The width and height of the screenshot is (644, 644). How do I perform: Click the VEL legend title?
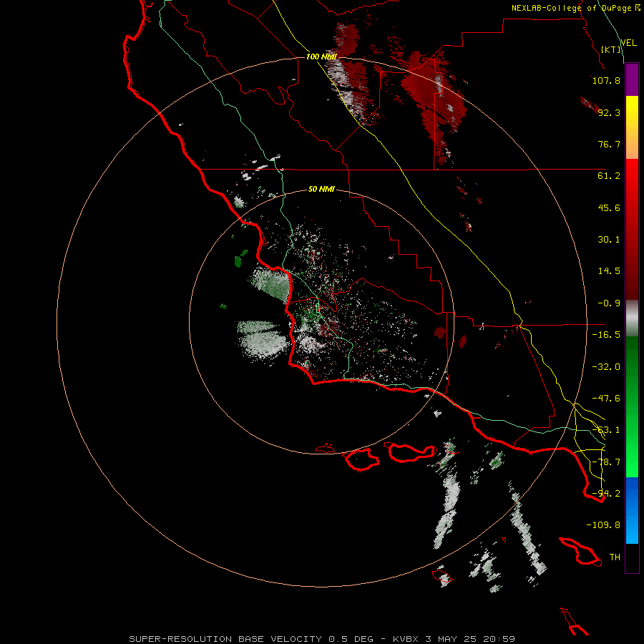629,43
